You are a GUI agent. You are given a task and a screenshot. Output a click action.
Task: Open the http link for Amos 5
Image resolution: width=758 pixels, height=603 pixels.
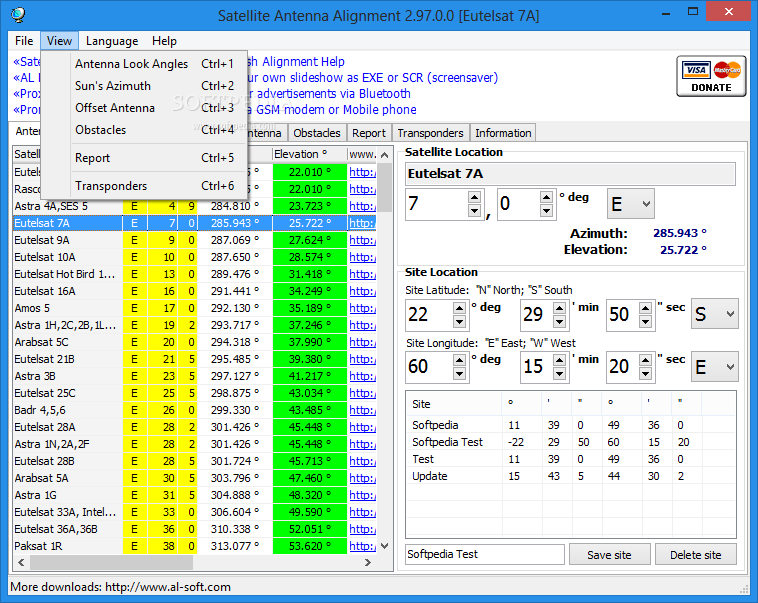[362, 308]
